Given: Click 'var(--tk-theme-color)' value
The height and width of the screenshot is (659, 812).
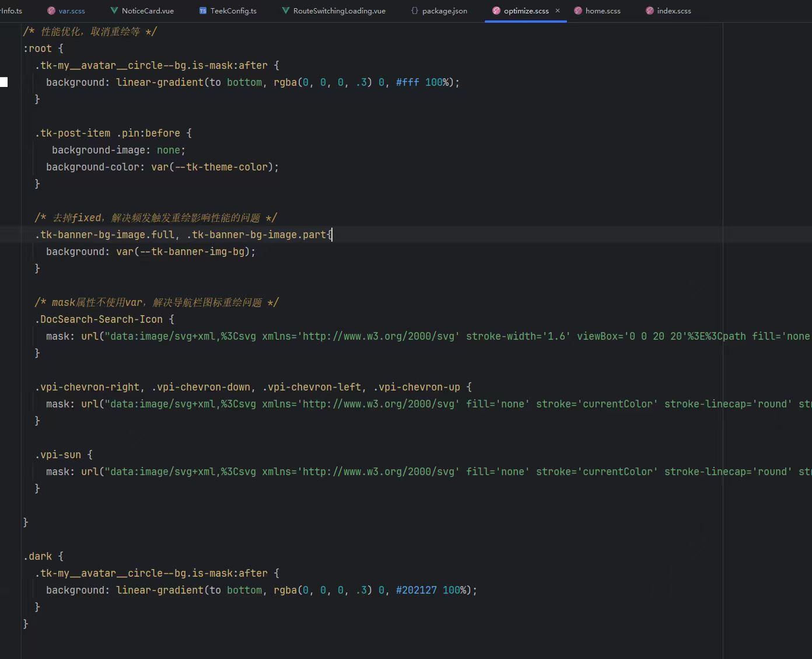Looking at the screenshot, I should tap(212, 167).
